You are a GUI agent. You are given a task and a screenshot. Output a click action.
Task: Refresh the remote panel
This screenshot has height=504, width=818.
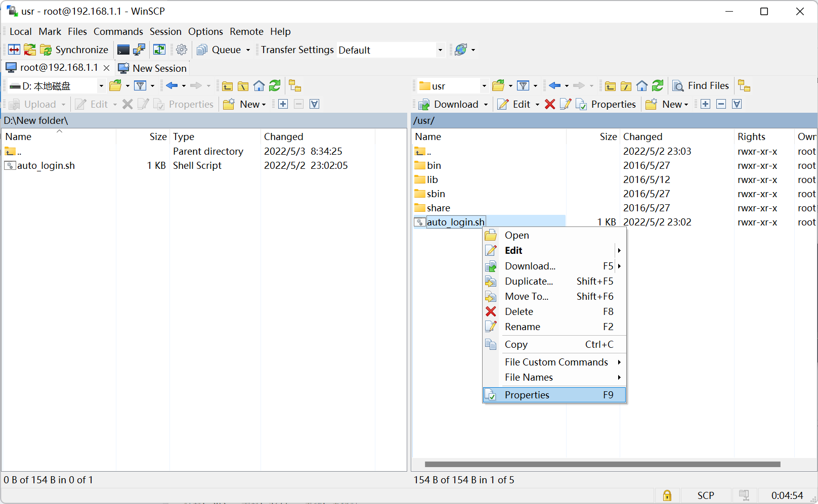(658, 86)
